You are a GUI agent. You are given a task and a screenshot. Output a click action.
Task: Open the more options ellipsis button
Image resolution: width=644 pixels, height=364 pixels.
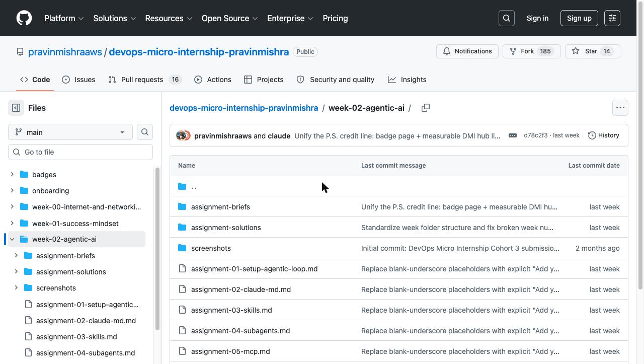(620, 108)
